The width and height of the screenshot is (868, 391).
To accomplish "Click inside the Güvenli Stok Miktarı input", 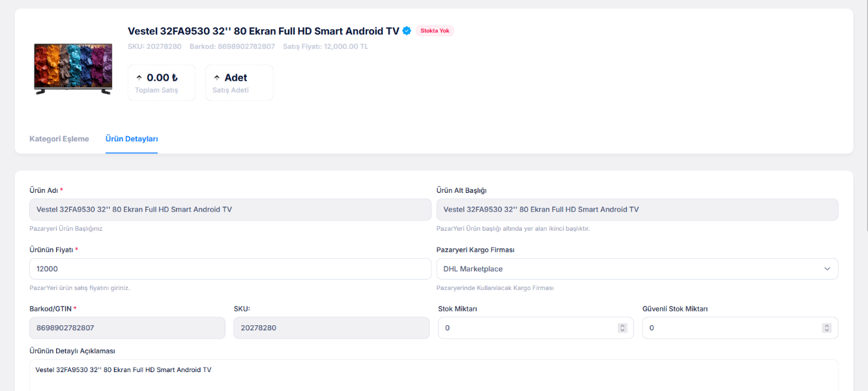I will pos(732,328).
